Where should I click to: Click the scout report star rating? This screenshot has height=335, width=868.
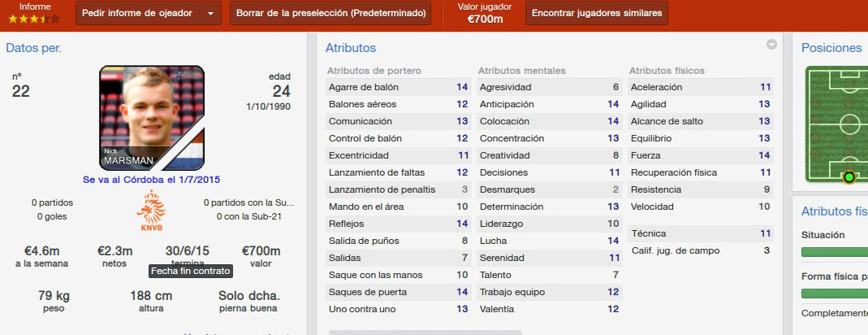34,19
